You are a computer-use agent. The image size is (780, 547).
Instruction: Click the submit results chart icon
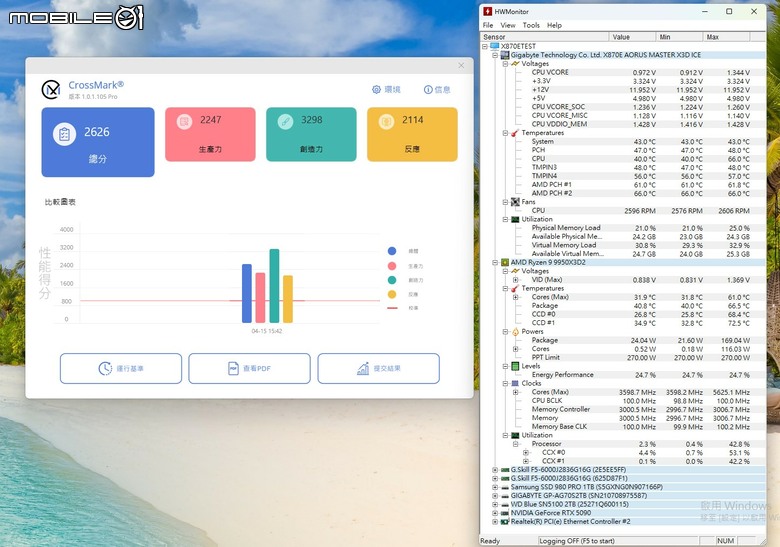(363, 368)
